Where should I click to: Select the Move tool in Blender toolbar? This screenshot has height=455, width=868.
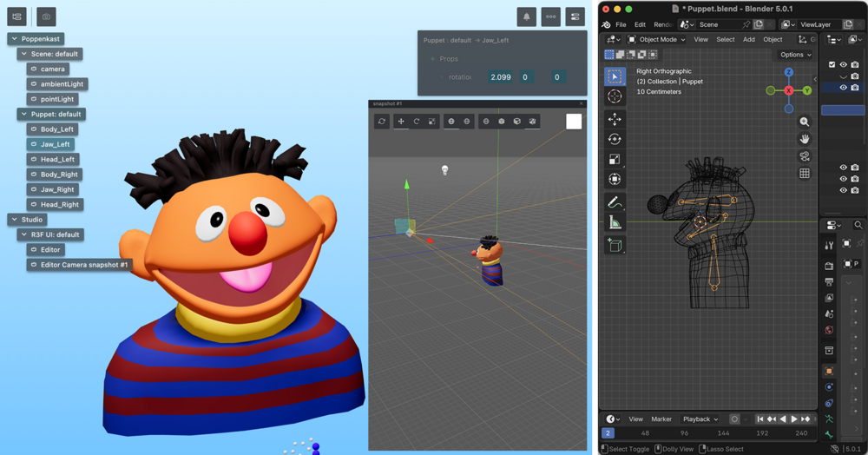coord(615,119)
